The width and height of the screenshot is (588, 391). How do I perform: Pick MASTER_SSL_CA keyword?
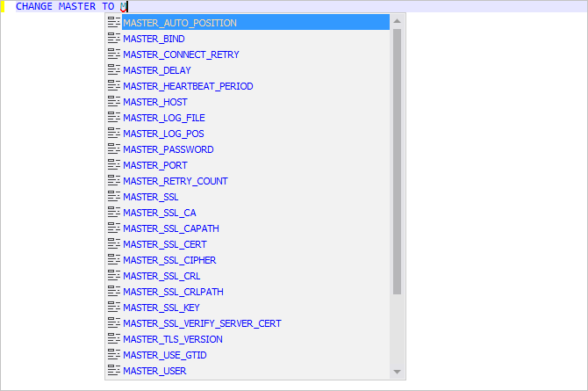click(247, 213)
